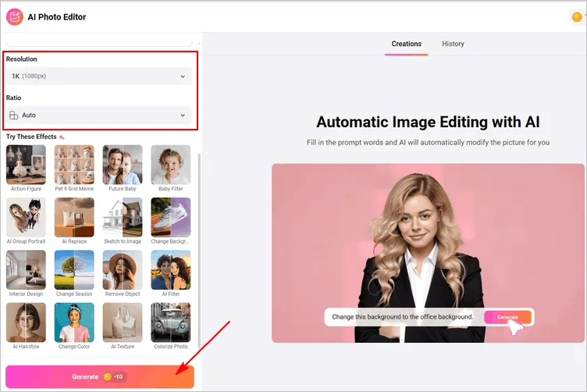
Task: Select the AI Group Portrait effect
Action: (x=26, y=217)
